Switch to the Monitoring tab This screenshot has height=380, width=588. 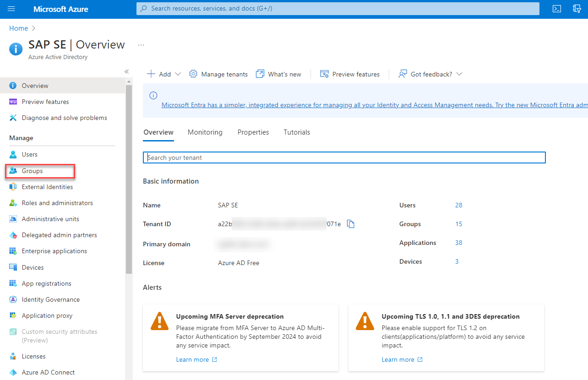tap(205, 132)
